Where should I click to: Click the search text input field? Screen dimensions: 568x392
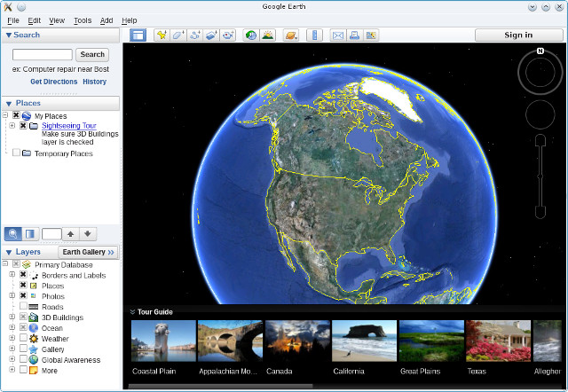[x=43, y=55]
